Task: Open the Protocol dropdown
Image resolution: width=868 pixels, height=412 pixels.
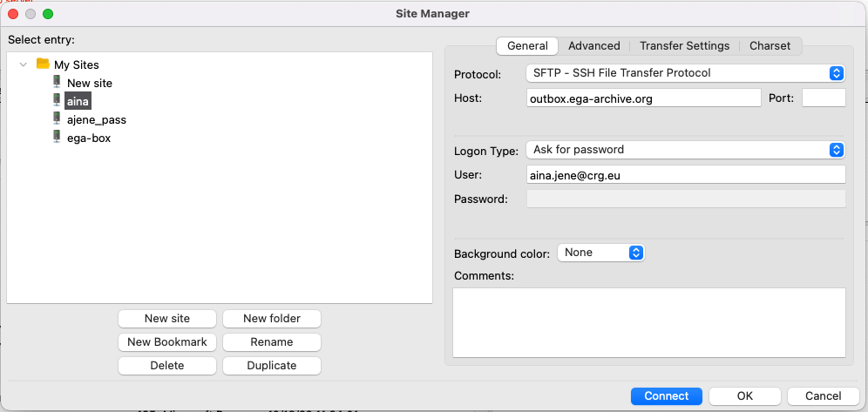Action: tap(685, 73)
